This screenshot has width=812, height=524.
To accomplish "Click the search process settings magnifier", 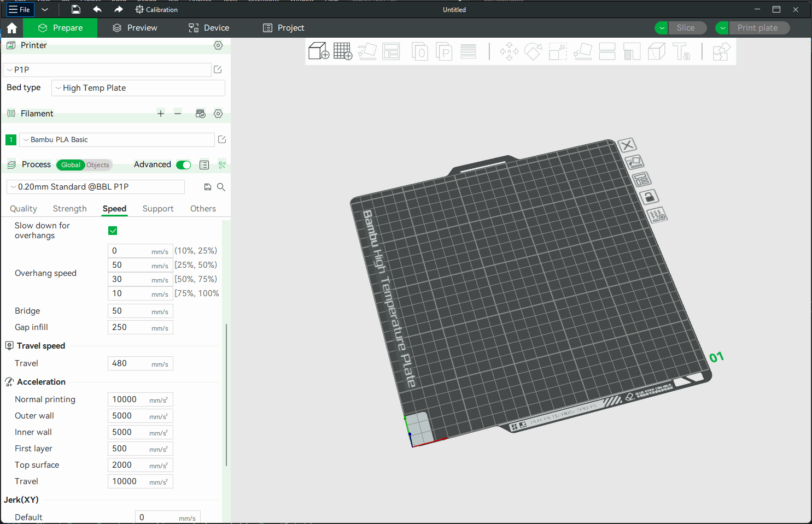I will (x=221, y=187).
